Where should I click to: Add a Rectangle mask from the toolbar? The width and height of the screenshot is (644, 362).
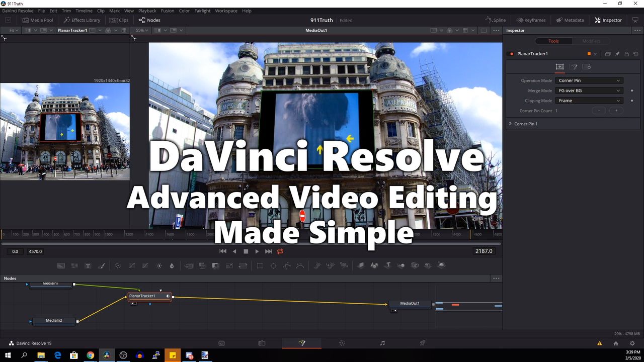pyautogui.click(x=260, y=265)
